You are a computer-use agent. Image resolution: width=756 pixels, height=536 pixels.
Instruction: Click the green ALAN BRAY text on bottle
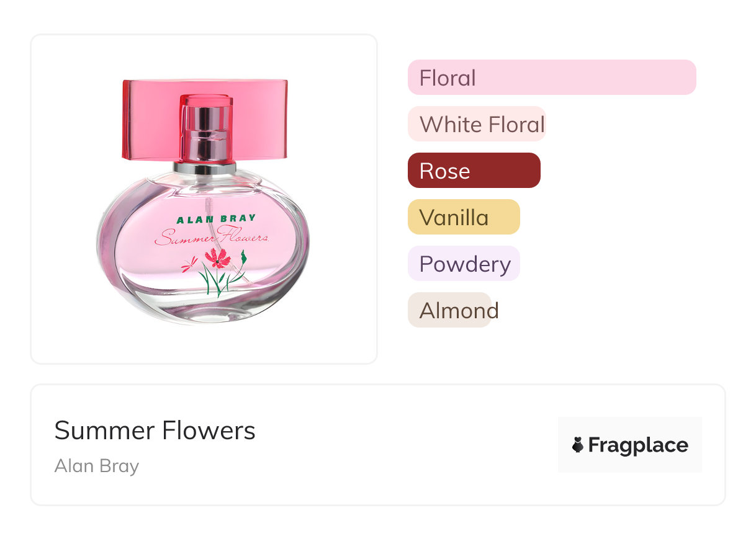207,220
